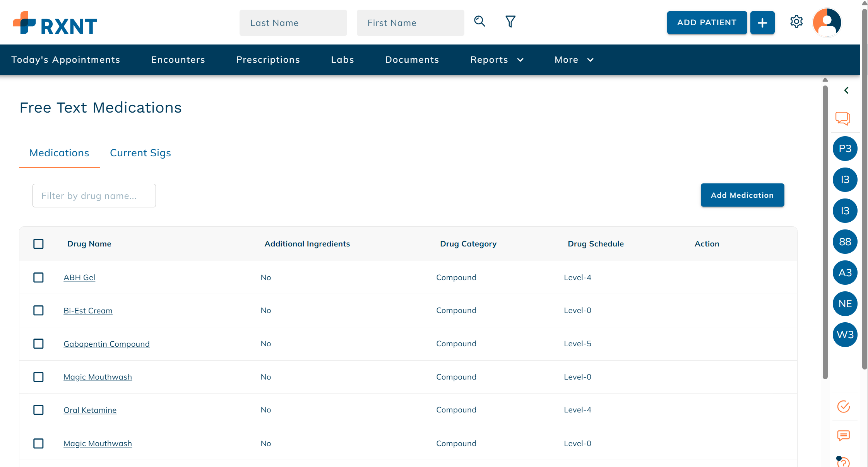Viewport: 868px width, 467px height.
Task: Collapse the right sidebar with chevron
Action: [846, 90]
